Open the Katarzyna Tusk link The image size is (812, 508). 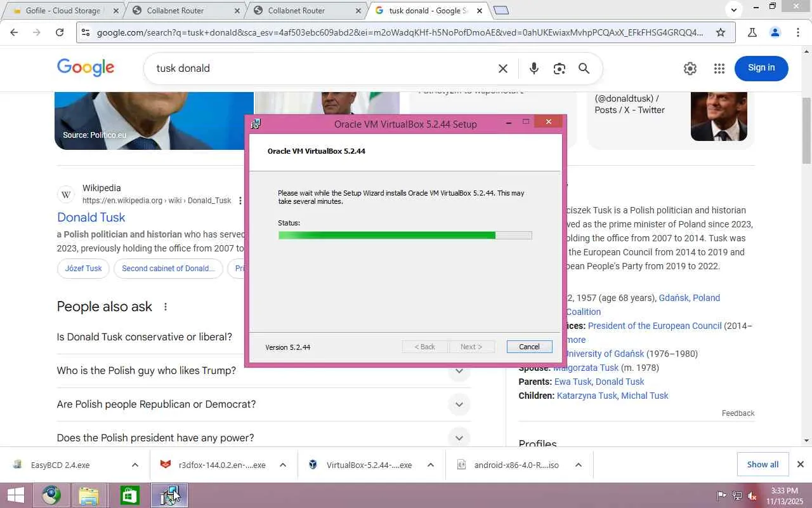coord(587,396)
